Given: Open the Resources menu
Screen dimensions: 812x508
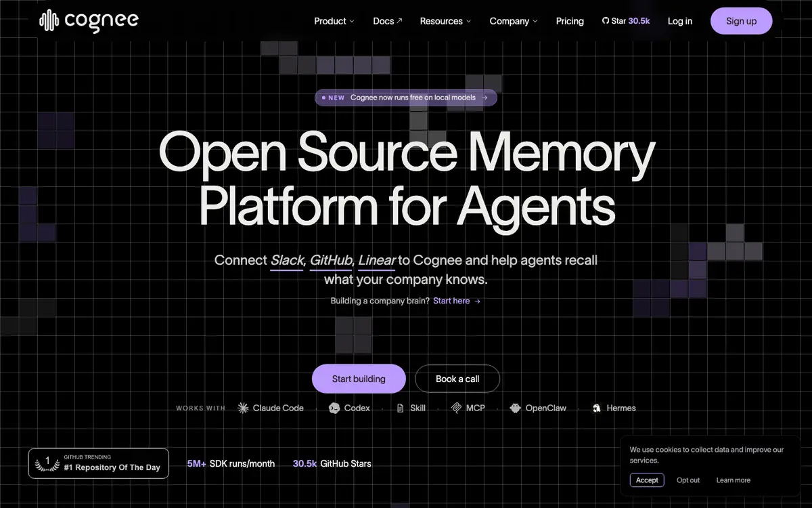Looking at the screenshot, I should (x=445, y=21).
